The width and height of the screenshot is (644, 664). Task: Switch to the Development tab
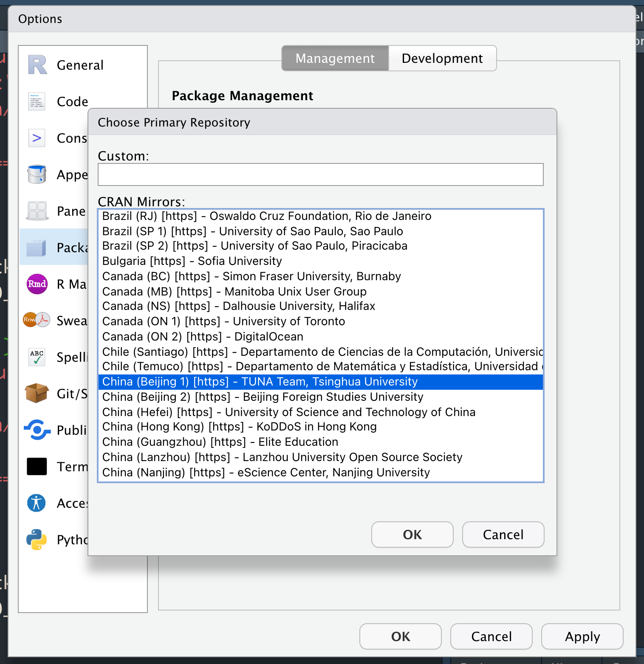click(x=442, y=58)
